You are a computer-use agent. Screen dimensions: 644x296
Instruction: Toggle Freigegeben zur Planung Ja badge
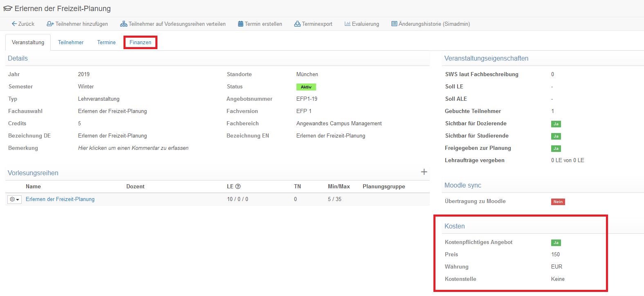[556, 148]
